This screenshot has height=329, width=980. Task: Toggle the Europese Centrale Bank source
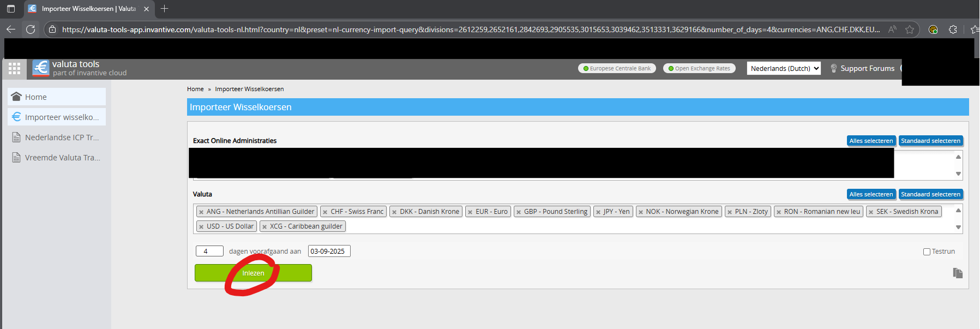pos(616,68)
